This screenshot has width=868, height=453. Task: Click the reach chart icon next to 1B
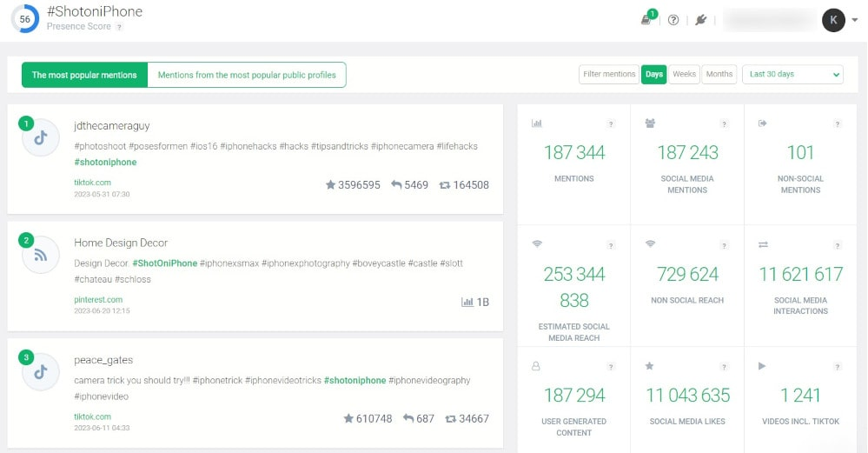click(467, 302)
